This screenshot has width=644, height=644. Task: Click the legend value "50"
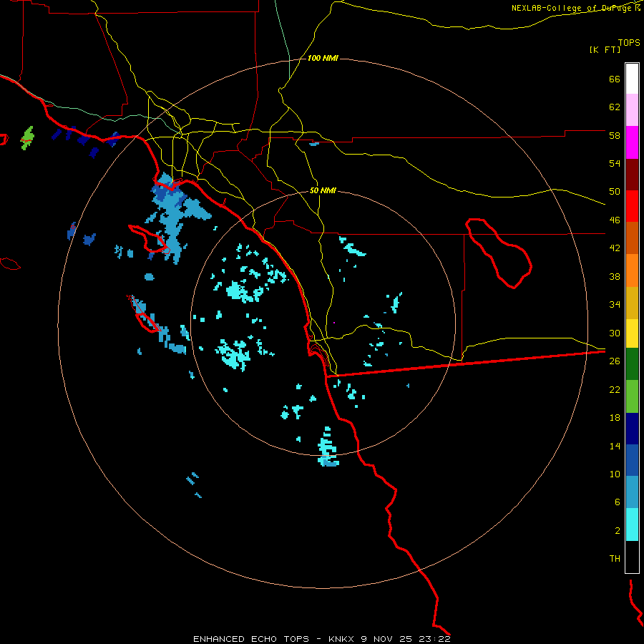coord(615,192)
